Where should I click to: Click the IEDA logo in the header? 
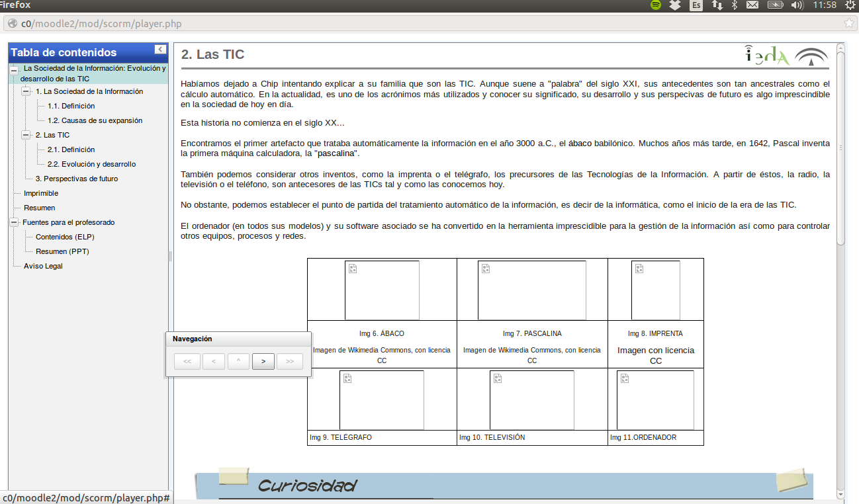click(x=767, y=55)
